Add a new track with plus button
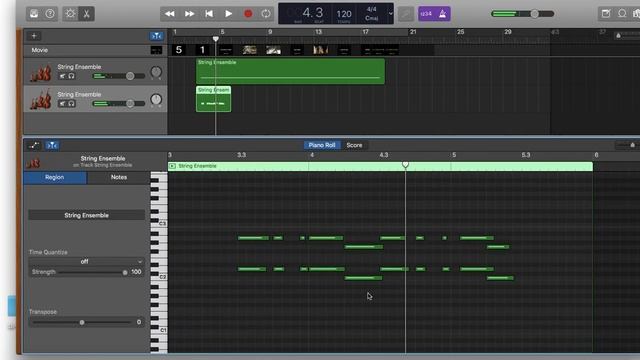640x360 pixels. tap(34, 36)
